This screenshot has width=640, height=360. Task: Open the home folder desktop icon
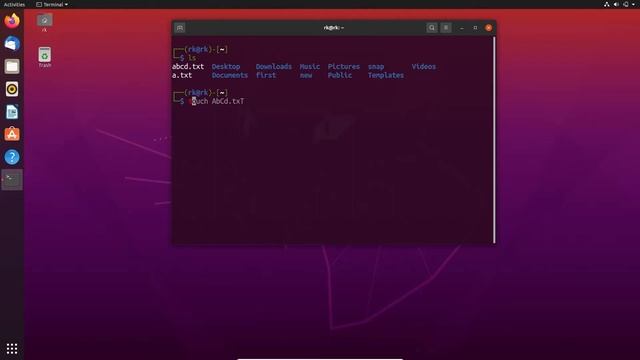pos(44,22)
